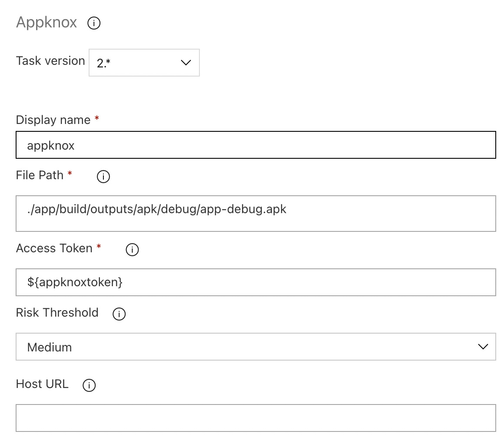Show info tooltip for Access Token
The width and height of the screenshot is (504, 448).
[x=132, y=249]
